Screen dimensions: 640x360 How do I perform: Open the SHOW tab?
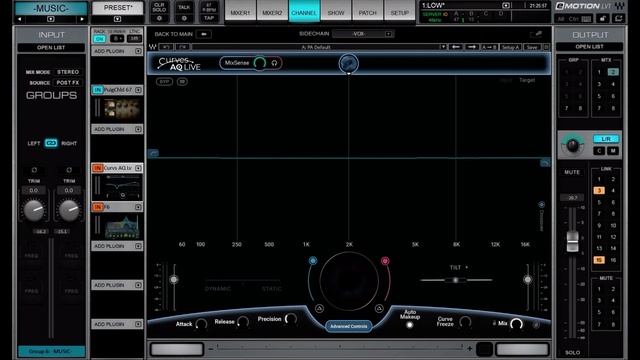tap(336, 12)
